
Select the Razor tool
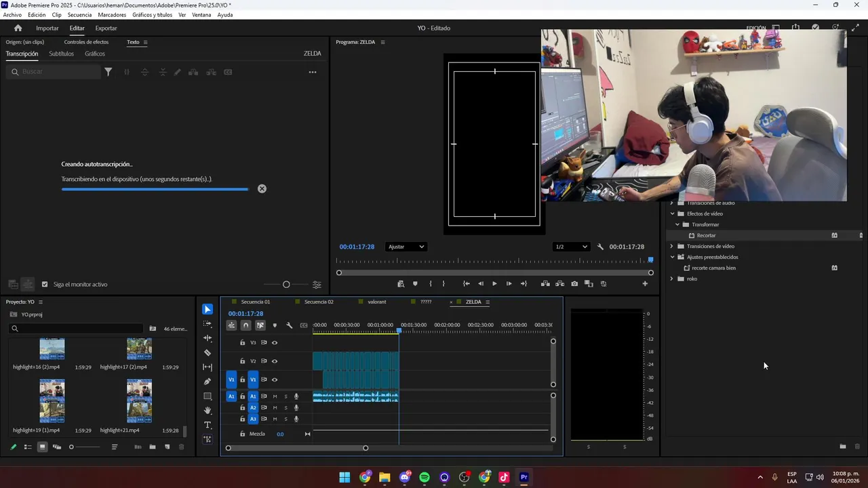208,352
